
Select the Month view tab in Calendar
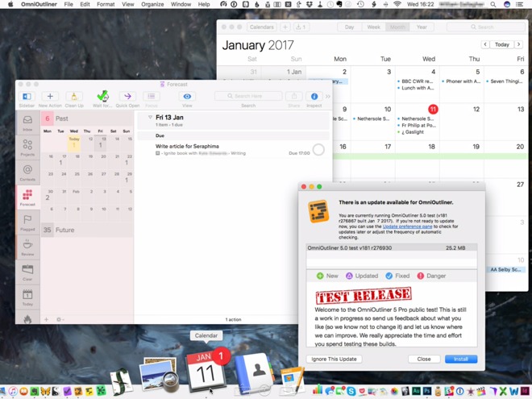tap(397, 27)
